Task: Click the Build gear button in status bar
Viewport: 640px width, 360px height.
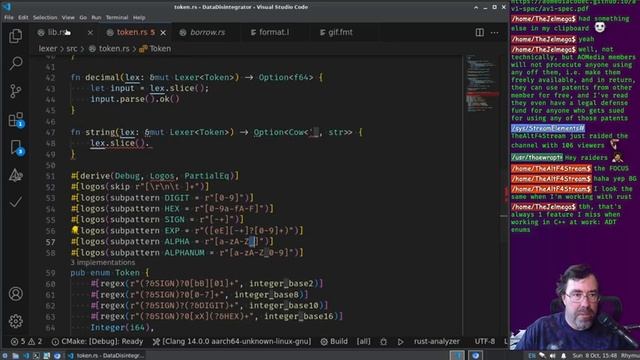Action: 334,341
